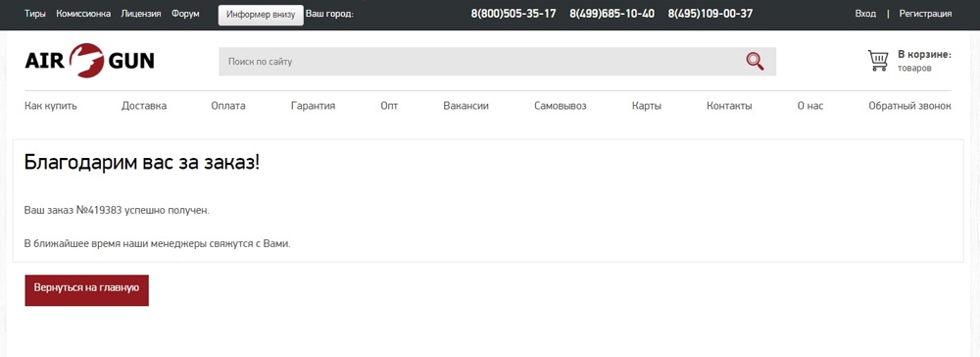Open the Тиры link

point(35,14)
